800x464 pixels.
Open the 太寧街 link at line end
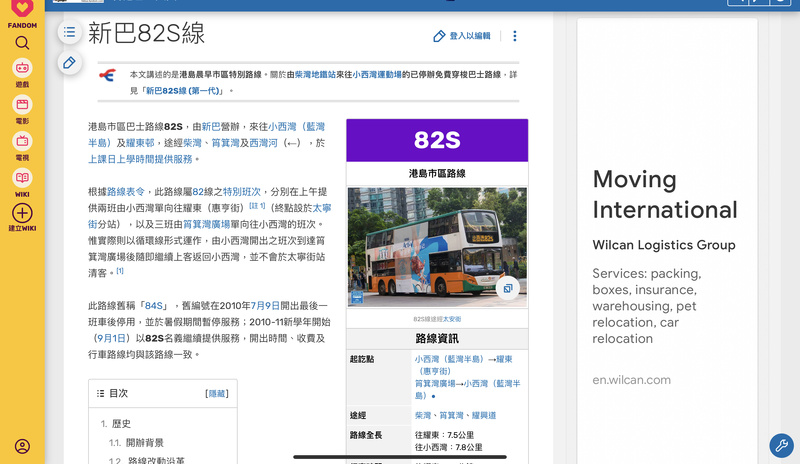click(210, 216)
